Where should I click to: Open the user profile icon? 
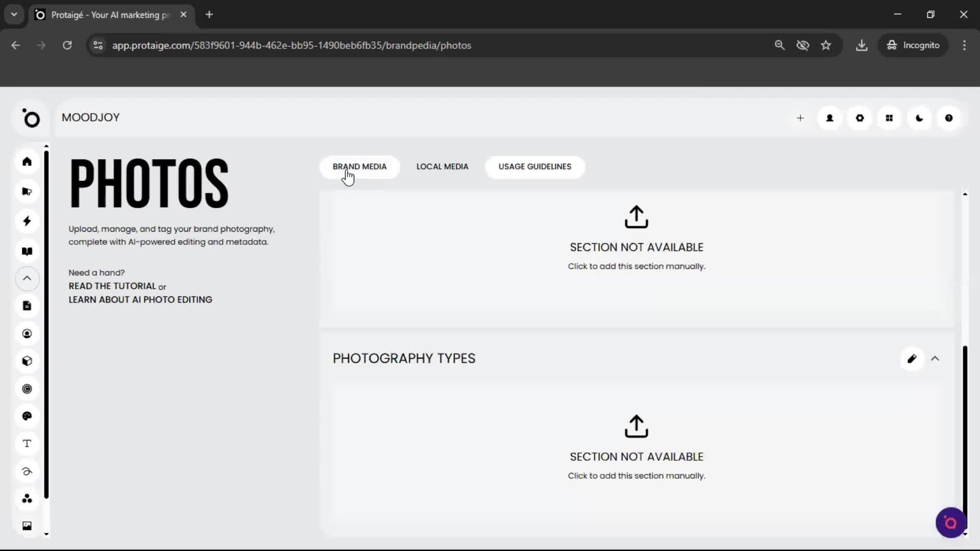tap(829, 118)
